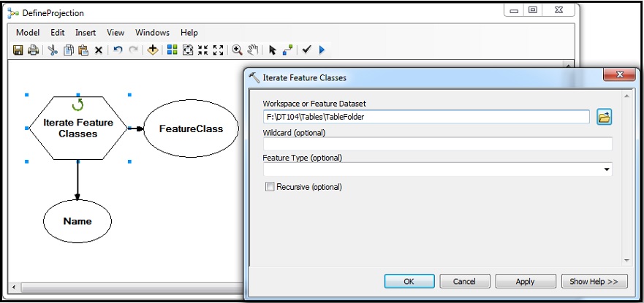The width and height of the screenshot is (644, 303).
Task: Enable the Recursive checkbox
Action: click(270, 187)
